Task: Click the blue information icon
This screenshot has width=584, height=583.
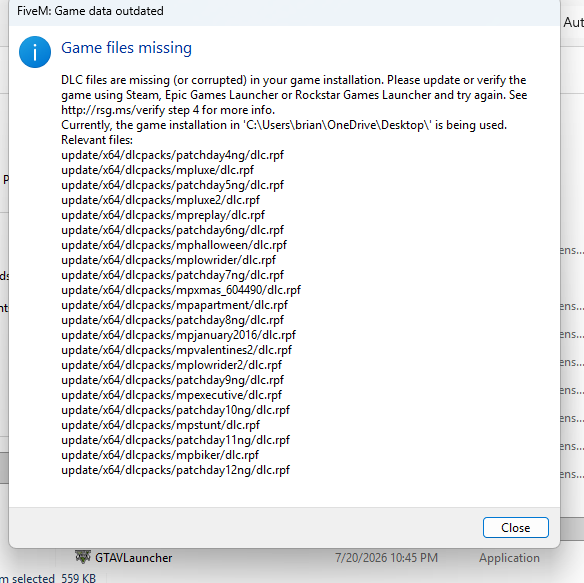Action: (x=35, y=52)
